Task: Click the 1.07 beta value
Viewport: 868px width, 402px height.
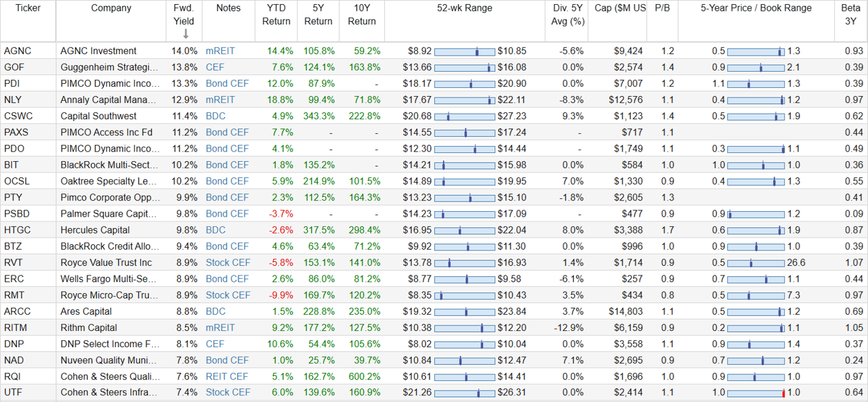Action: point(854,263)
